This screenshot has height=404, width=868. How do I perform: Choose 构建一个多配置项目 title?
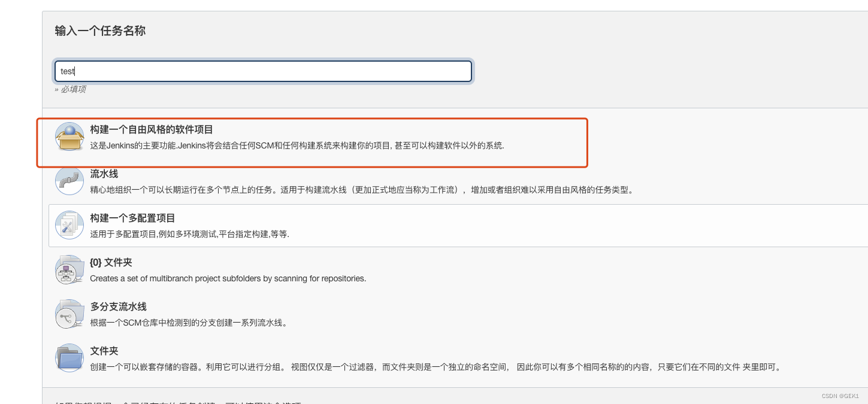point(132,218)
